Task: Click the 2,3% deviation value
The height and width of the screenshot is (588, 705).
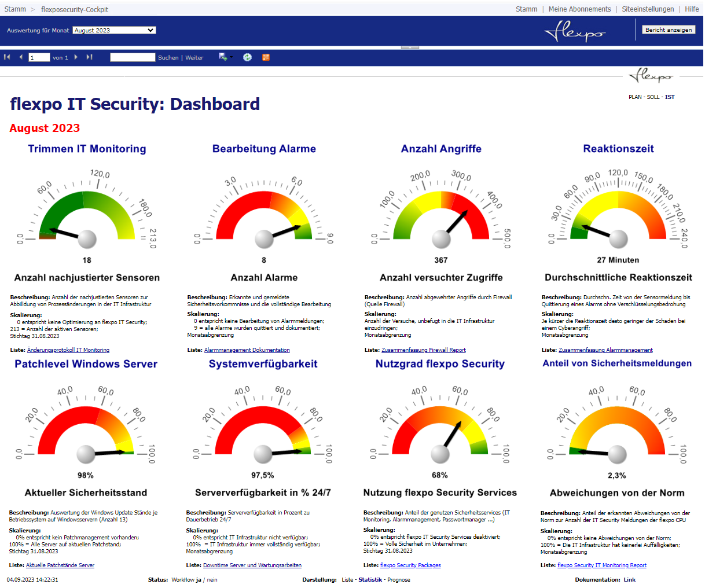Action: tap(617, 476)
